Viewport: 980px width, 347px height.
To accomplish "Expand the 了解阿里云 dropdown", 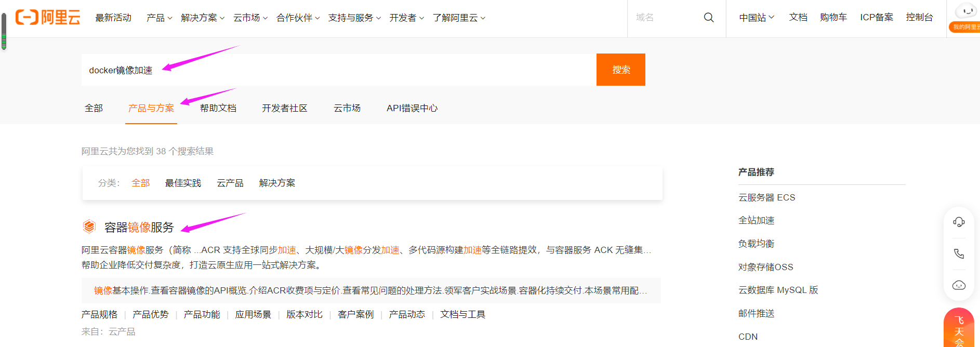I will pyautogui.click(x=459, y=18).
